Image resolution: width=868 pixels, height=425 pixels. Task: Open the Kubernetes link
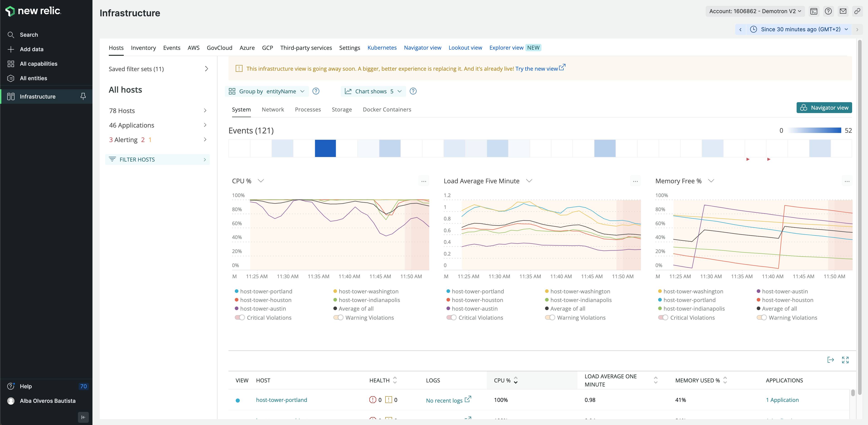(x=382, y=48)
